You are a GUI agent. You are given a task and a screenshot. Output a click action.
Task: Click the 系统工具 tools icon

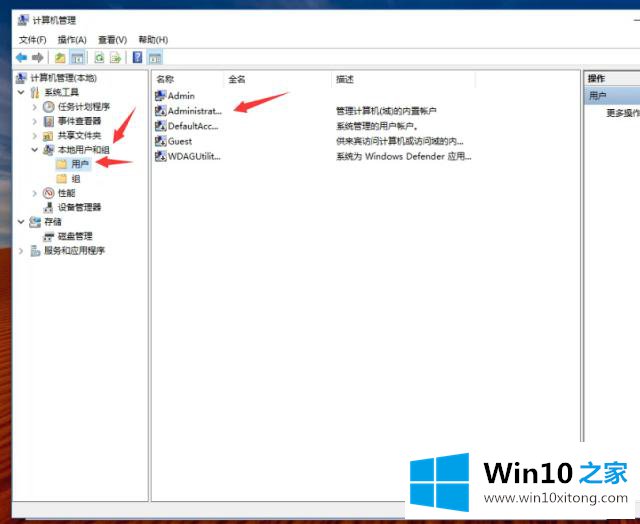click(x=36, y=92)
